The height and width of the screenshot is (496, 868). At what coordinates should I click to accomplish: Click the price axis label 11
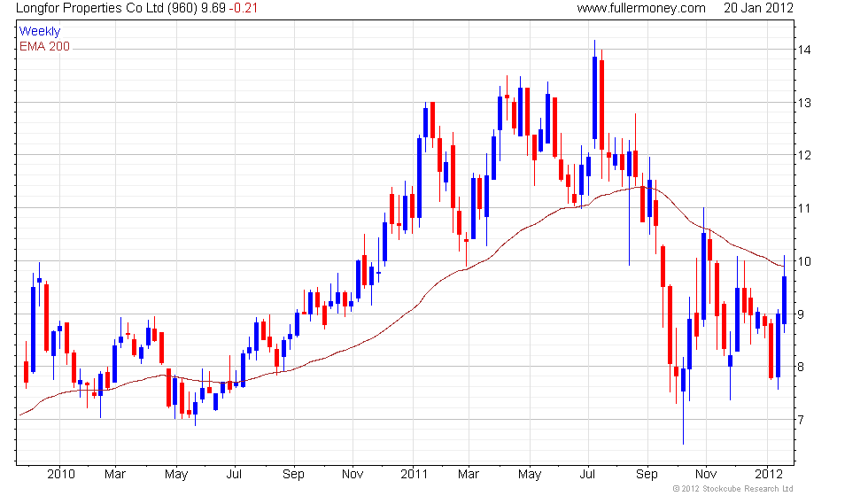804,209
